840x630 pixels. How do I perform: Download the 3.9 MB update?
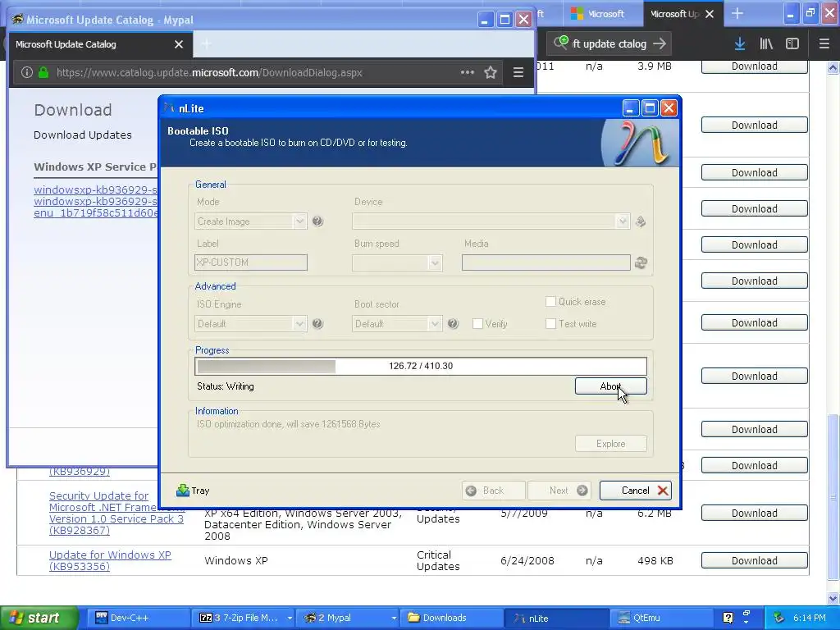click(x=755, y=66)
